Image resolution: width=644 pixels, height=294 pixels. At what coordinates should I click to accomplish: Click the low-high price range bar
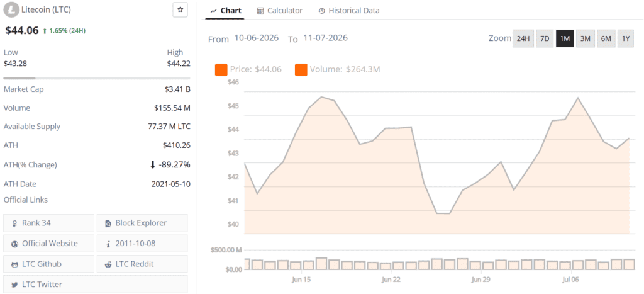(x=97, y=77)
